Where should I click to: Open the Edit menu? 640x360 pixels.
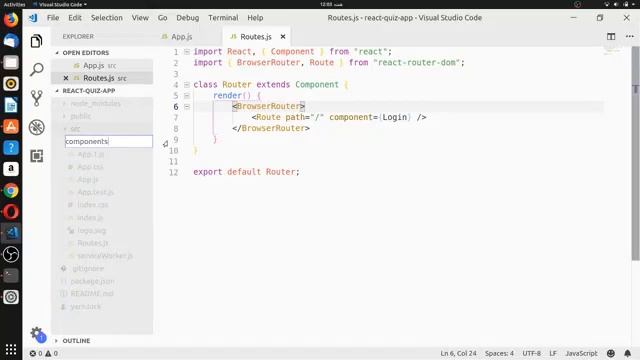tap(75, 18)
